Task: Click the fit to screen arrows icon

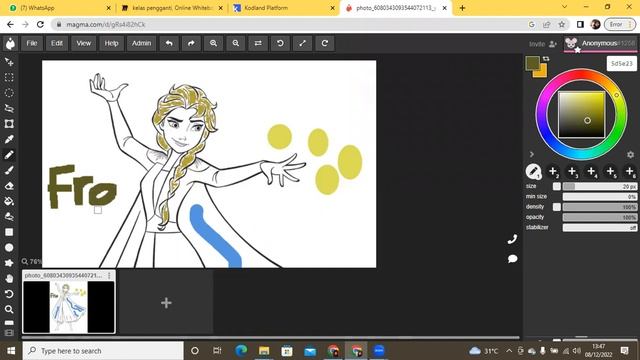Action: coord(302,43)
